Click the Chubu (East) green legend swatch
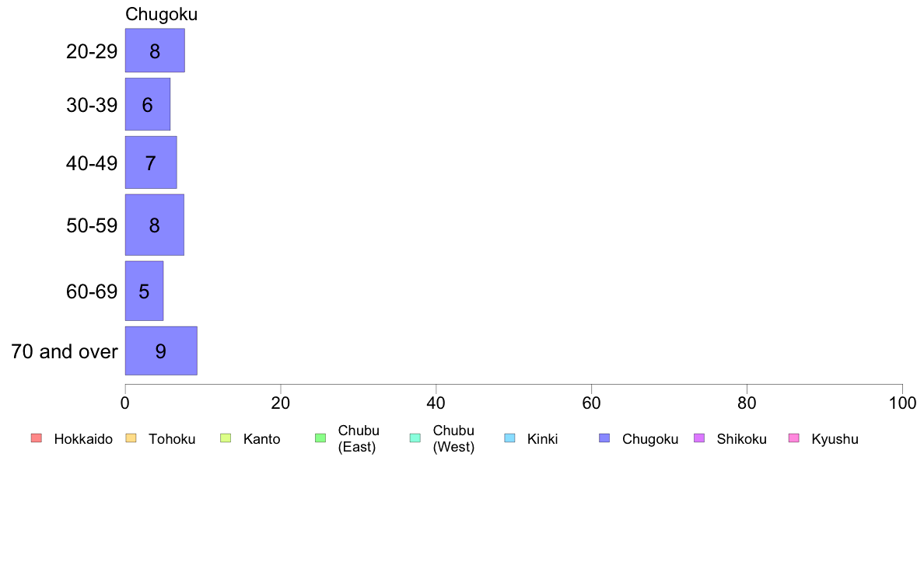Screen dimensions: 924x572 coord(320,438)
